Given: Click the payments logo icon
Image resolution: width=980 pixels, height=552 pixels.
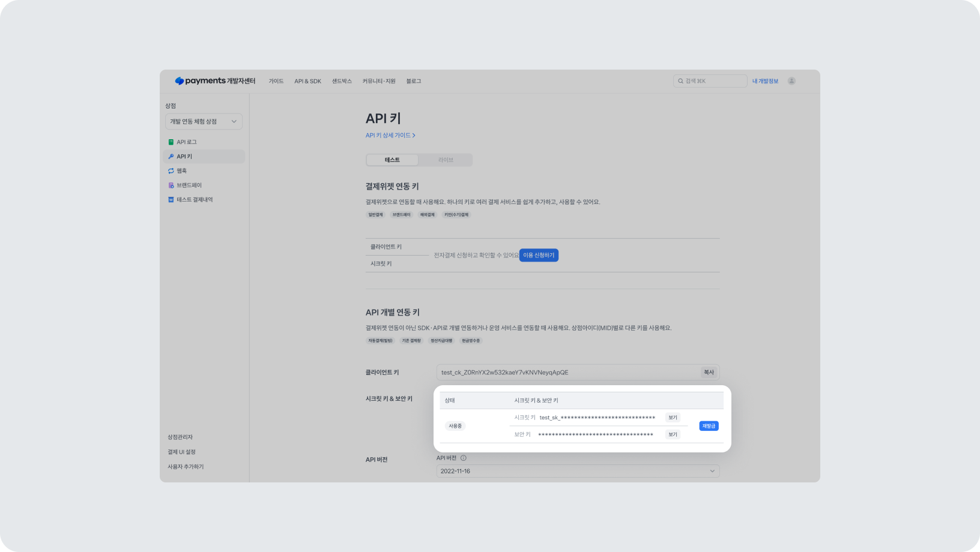Looking at the screenshot, I should 179,81.
